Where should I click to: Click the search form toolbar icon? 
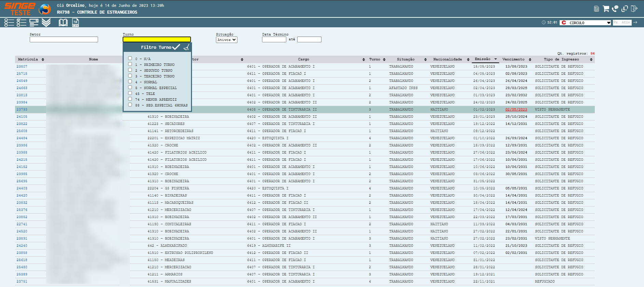34,23
